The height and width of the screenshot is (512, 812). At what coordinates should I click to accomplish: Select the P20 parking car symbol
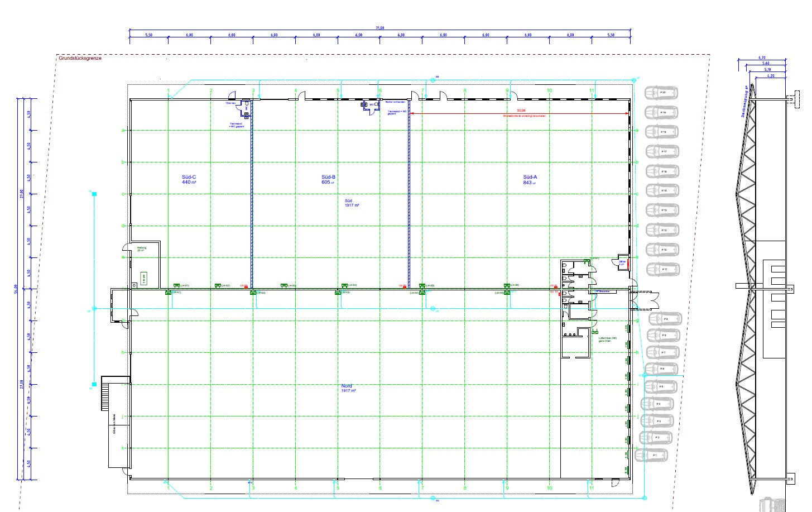point(662,93)
